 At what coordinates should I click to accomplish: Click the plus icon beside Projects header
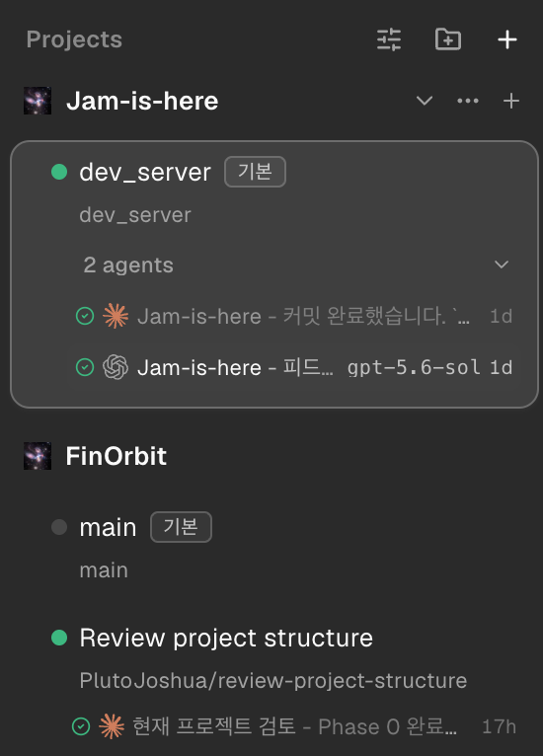[507, 39]
